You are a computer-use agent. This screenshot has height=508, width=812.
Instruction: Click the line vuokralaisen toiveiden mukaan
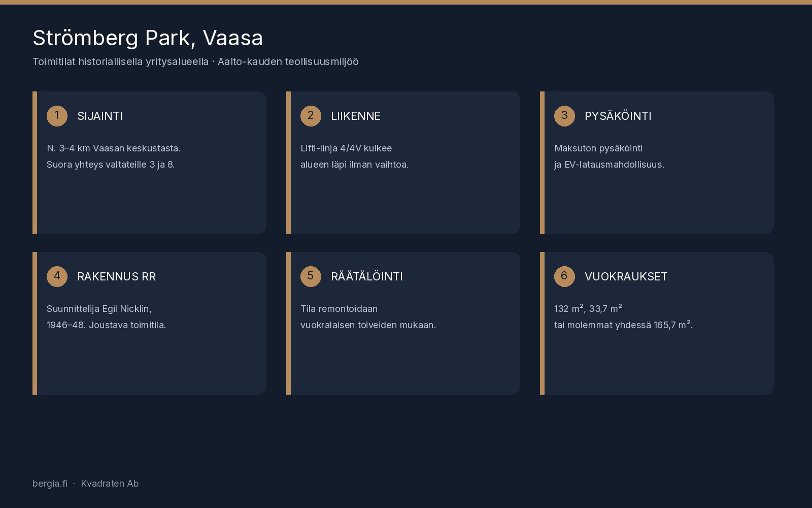click(368, 325)
